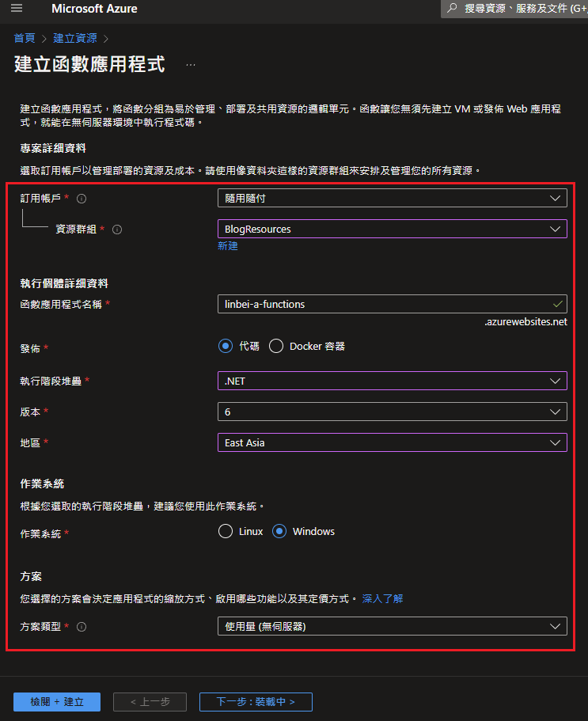The image size is (588, 721).
Task: Click the 建立資源 breadcrumb link
Action: coord(75,38)
